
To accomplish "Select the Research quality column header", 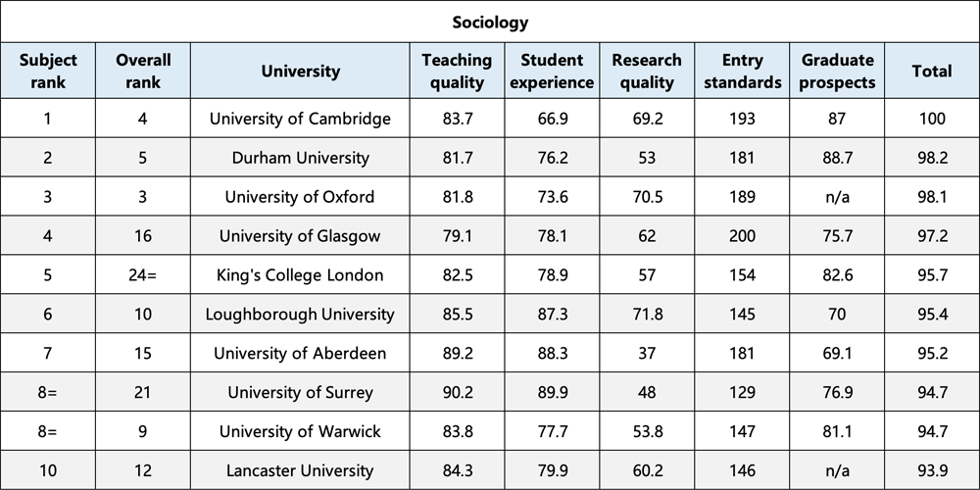I will (x=647, y=71).
